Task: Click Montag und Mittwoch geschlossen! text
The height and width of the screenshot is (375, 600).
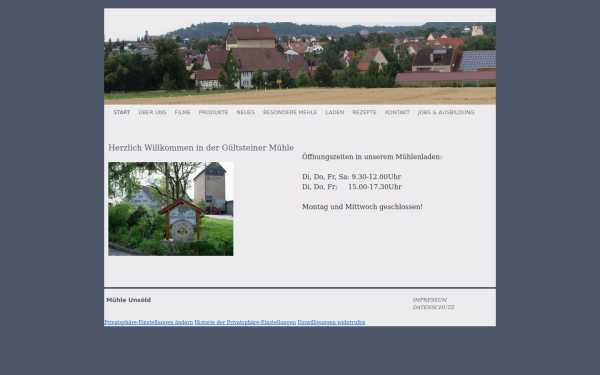Action: click(362, 207)
